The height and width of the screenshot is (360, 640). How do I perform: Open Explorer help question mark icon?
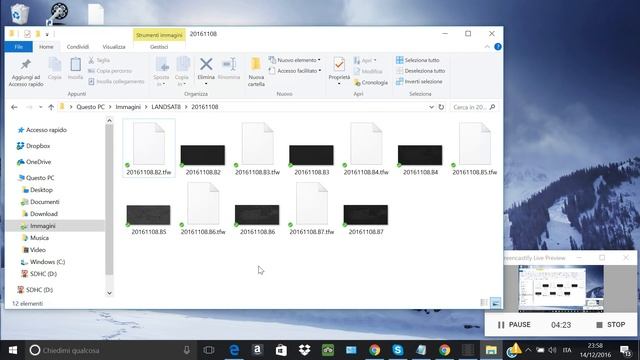(x=498, y=47)
